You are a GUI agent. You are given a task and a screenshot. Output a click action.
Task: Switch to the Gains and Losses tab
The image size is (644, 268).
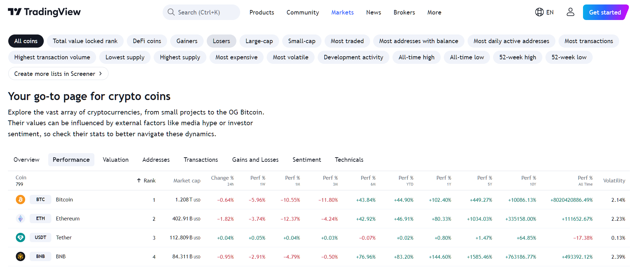(x=255, y=160)
